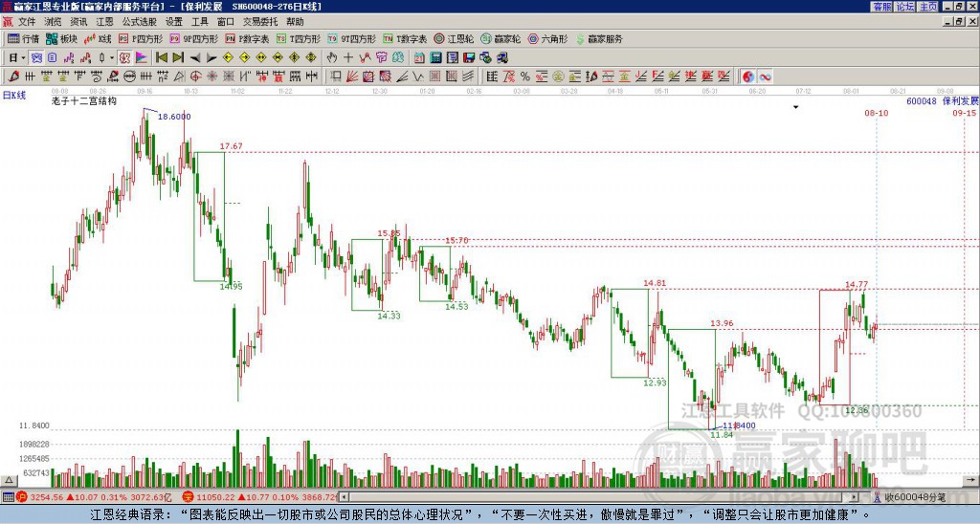
Task: Open the T数字表 tool
Action: pos(405,38)
